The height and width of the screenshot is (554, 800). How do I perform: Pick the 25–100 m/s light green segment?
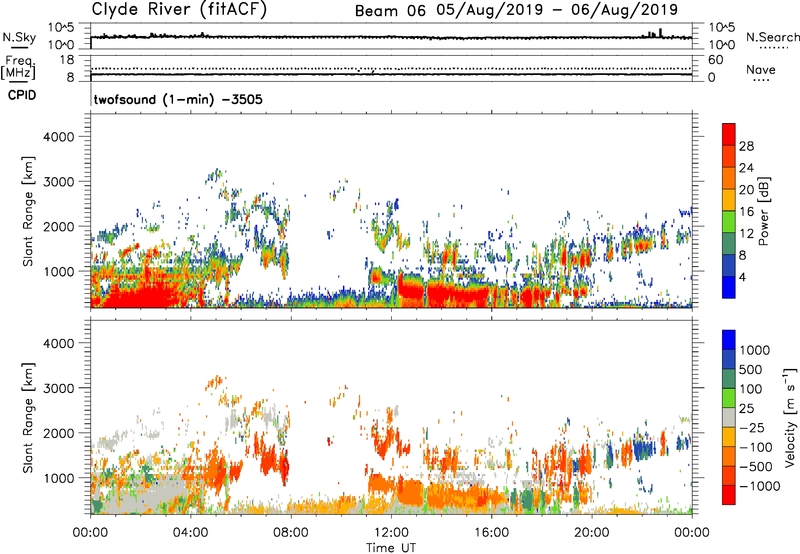click(x=729, y=398)
